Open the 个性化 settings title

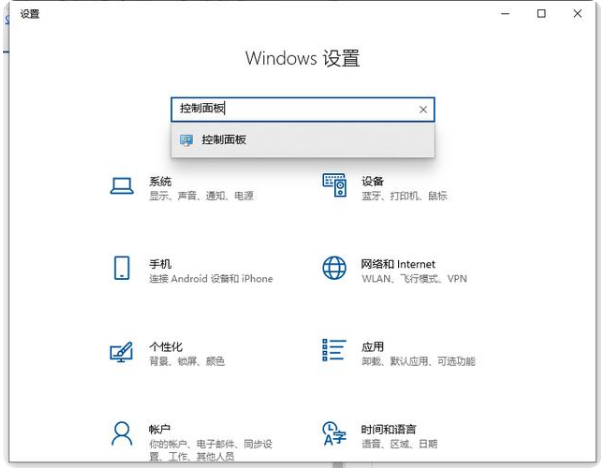[166, 347]
